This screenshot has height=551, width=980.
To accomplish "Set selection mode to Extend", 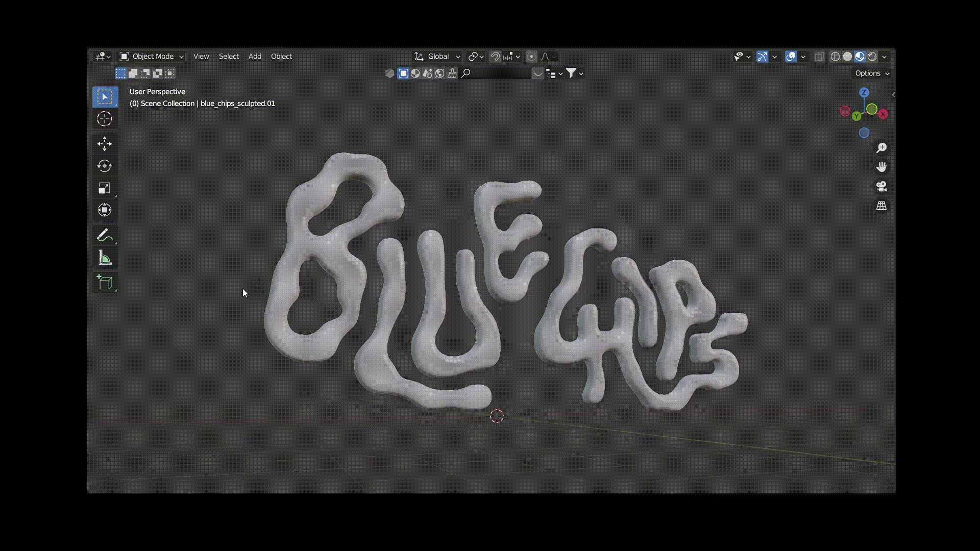I will (133, 73).
